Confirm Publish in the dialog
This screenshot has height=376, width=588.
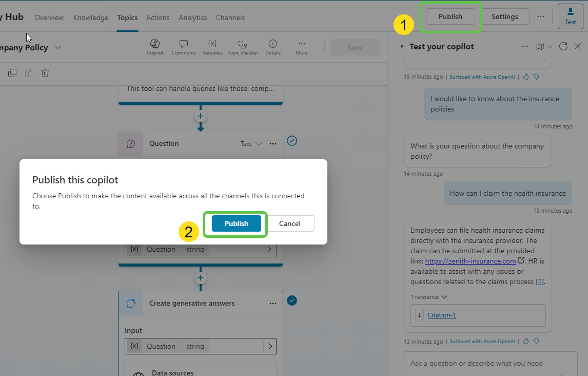click(236, 223)
